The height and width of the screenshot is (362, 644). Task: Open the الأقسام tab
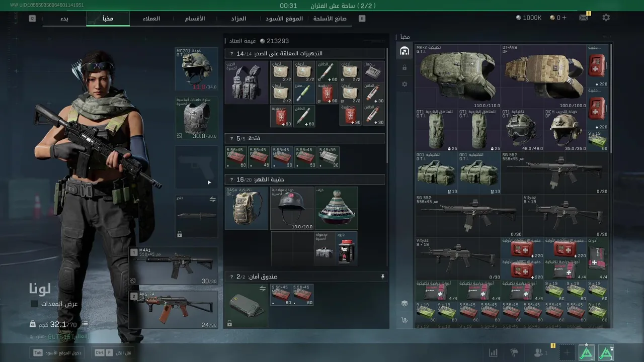pos(195,19)
